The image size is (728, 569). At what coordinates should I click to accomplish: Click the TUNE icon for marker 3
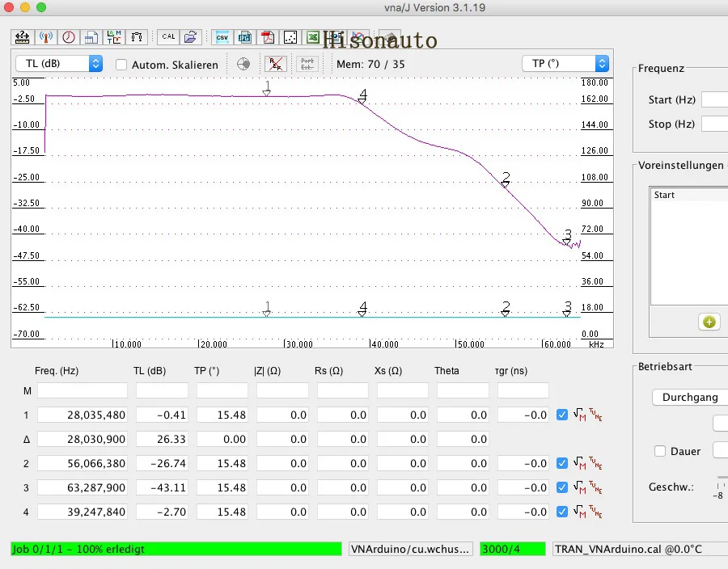595,487
